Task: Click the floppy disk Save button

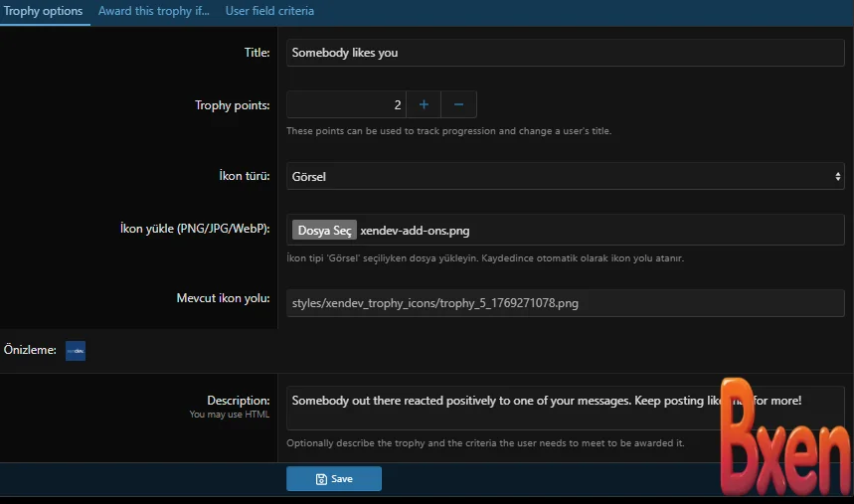Action: click(334, 478)
